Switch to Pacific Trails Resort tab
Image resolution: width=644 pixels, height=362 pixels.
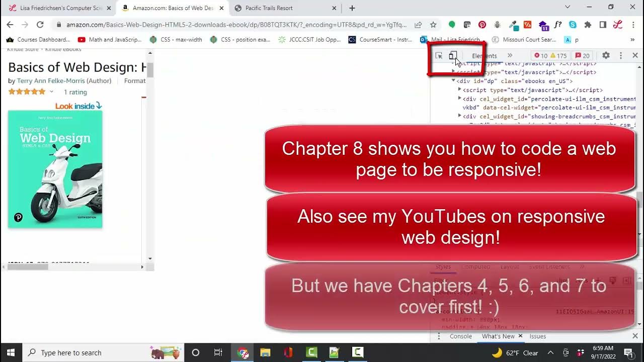[x=285, y=8]
